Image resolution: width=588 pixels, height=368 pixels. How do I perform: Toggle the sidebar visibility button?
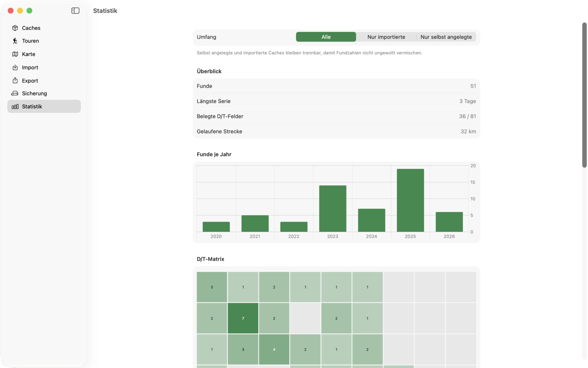75,11
